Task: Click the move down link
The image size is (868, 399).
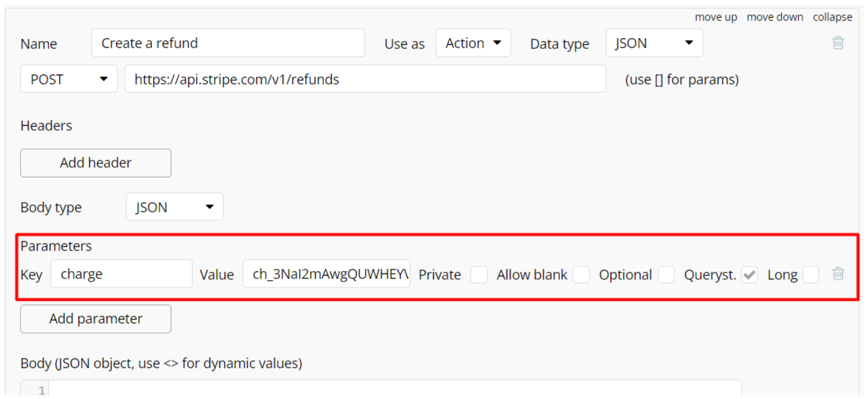Action: click(x=775, y=17)
